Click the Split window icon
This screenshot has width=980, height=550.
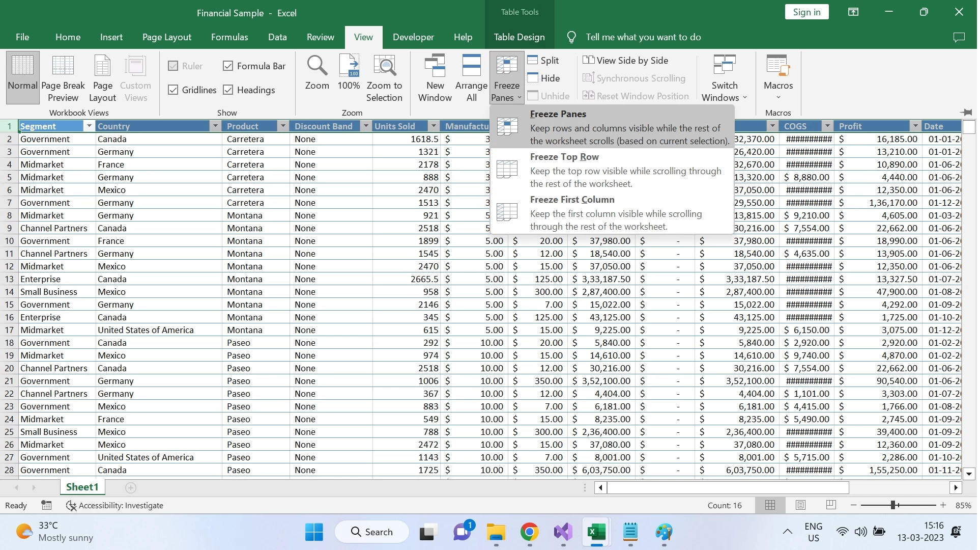533,60
